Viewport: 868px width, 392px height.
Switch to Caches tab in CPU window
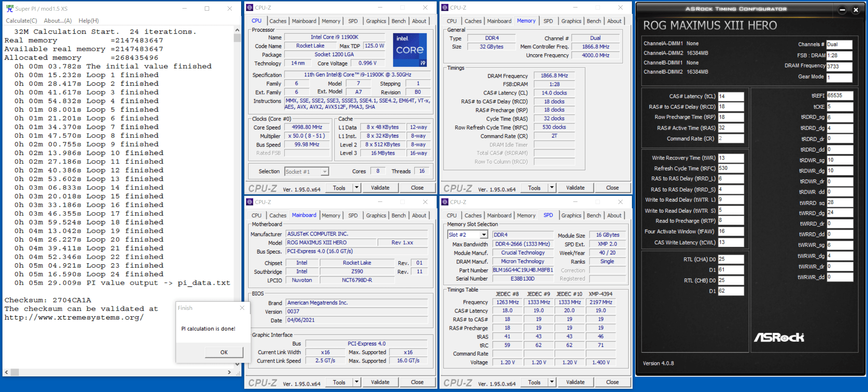pyautogui.click(x=277, y=21)
